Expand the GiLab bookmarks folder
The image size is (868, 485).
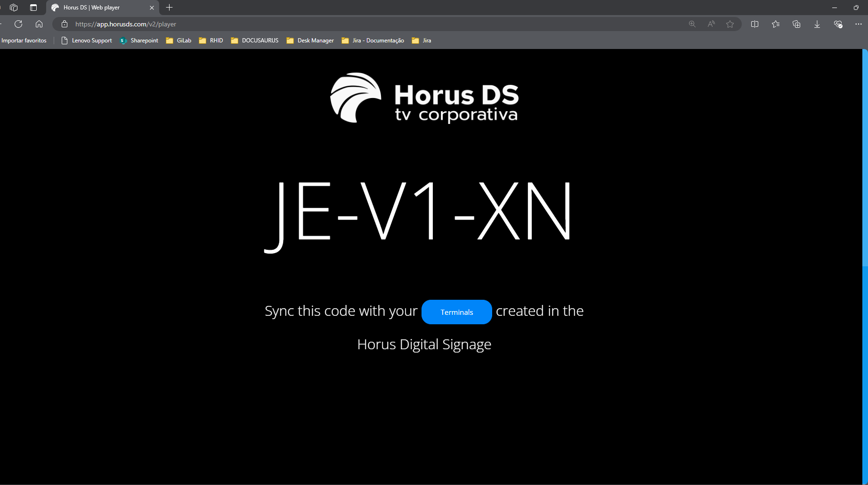click(179, 41)
